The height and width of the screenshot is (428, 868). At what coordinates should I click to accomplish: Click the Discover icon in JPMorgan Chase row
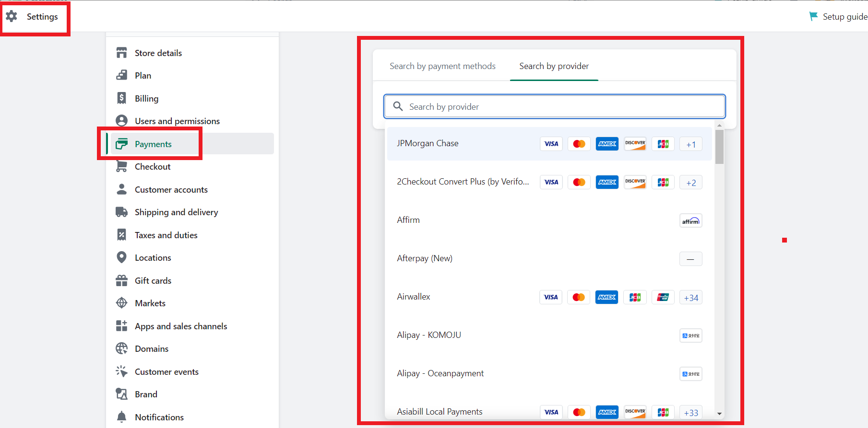[635, 144]
